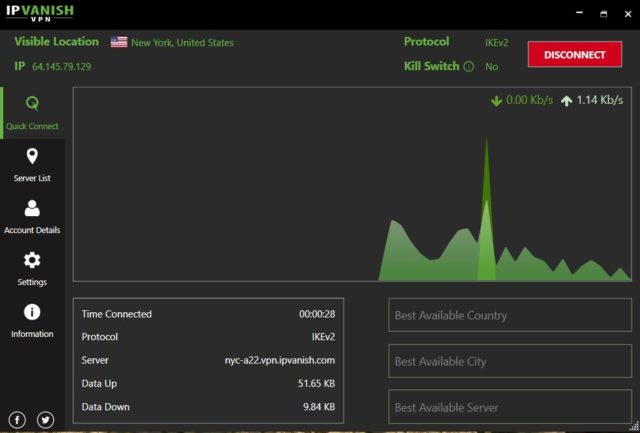Select the Server List label
Viewport: 640px width, 433px height.
click(x=32, y=178)
